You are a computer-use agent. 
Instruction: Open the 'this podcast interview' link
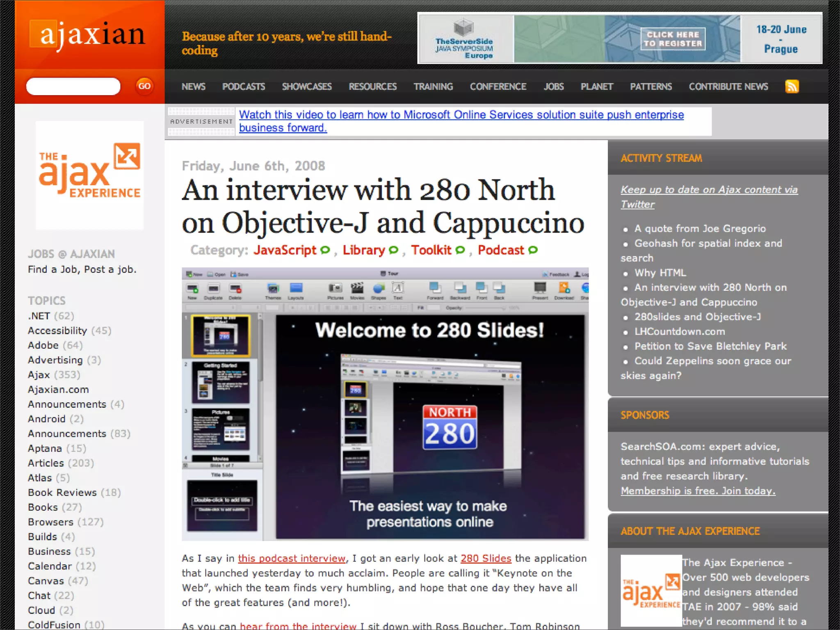click(292, 558)
